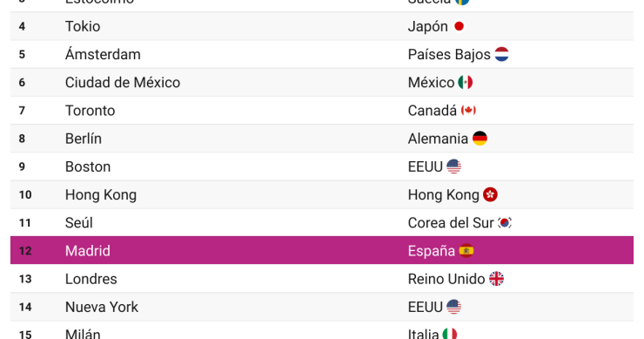The height and width of the screenshot is (339, 644).
Task: Click the Netherlands flag icon
Action: point(501,54)
